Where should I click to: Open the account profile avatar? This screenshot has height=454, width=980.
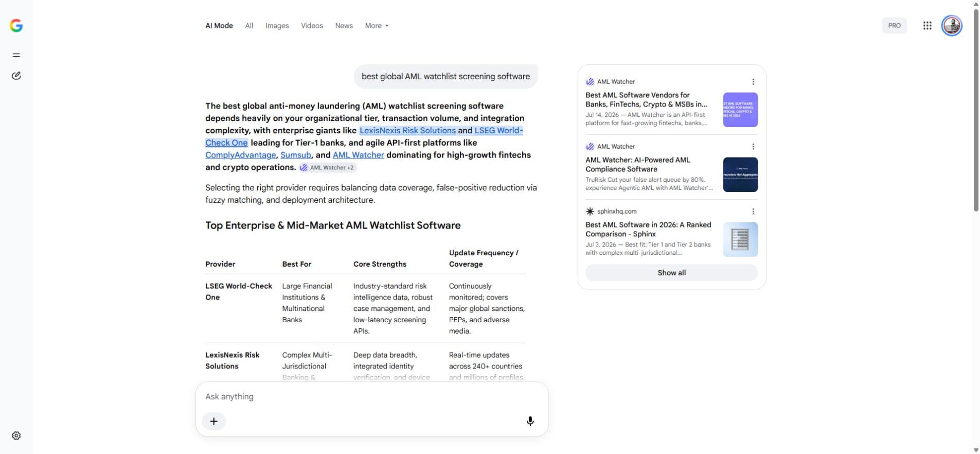(x=952, y=26)
